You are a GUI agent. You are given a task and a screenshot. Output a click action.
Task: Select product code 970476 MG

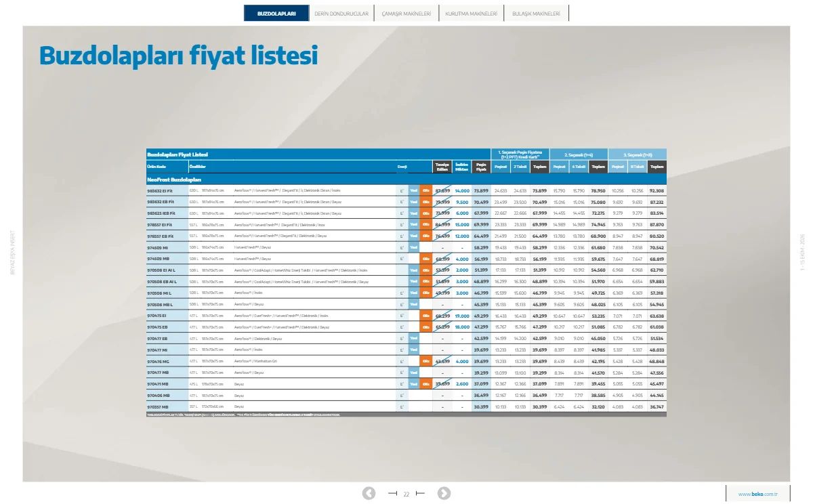tap(159, 361)
